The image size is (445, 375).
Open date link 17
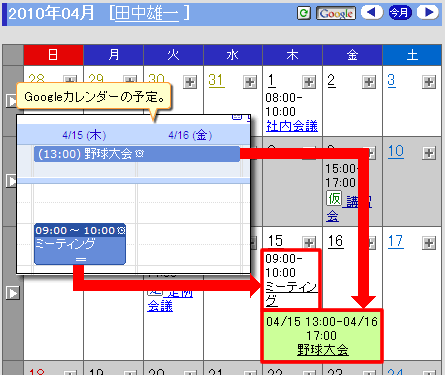396,241
